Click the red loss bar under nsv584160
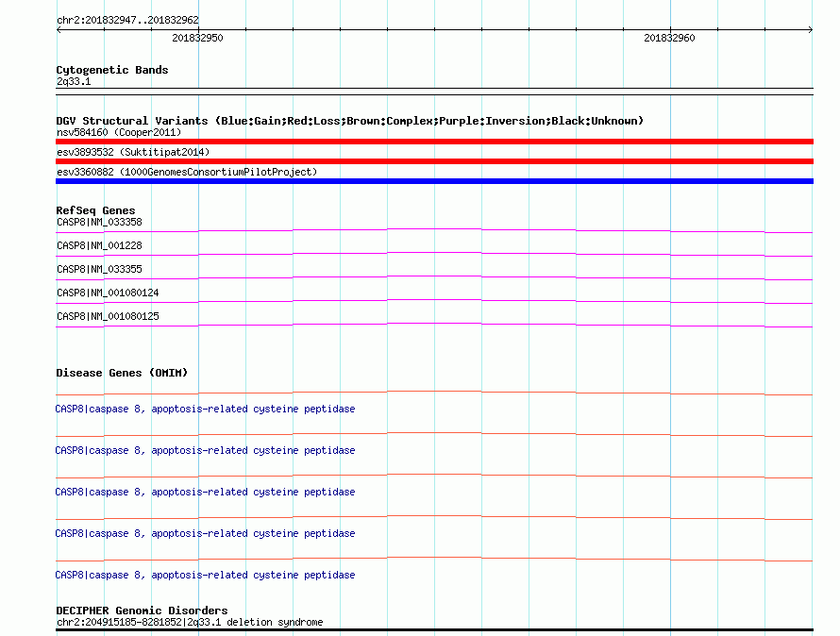840x636 pixels. [434, 142]
